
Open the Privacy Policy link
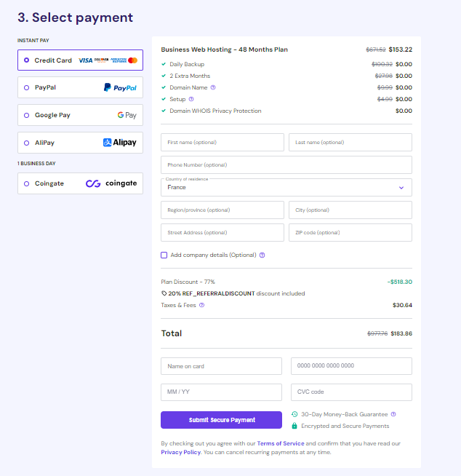(x=181, y=452)
